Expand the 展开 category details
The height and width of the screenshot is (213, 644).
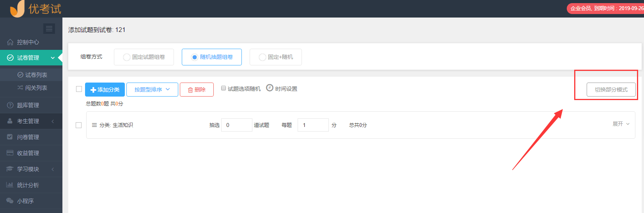[x=621, y=124]
